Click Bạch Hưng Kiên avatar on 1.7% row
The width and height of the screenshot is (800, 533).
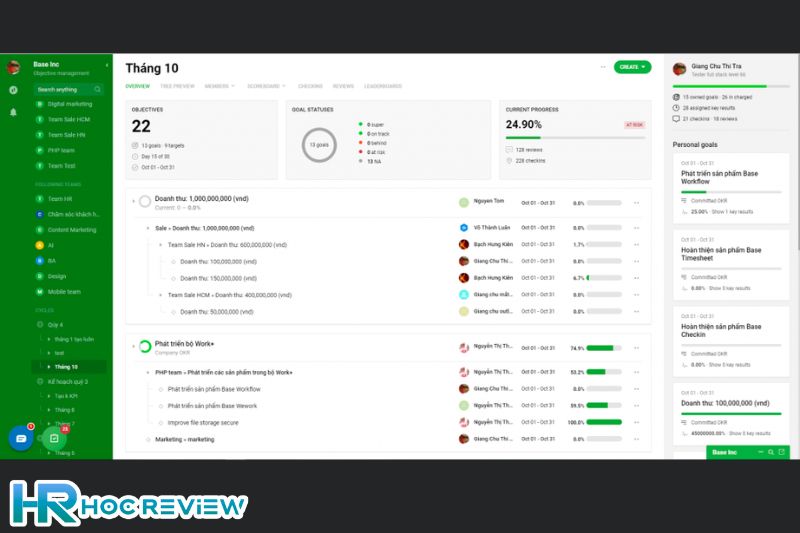[x=463, y=244]
